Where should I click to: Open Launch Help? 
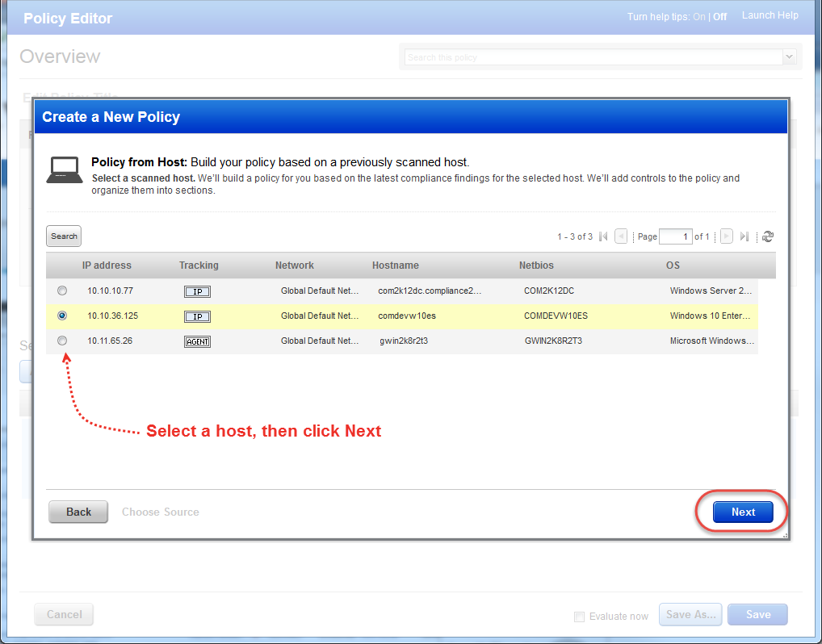[769, 15]
